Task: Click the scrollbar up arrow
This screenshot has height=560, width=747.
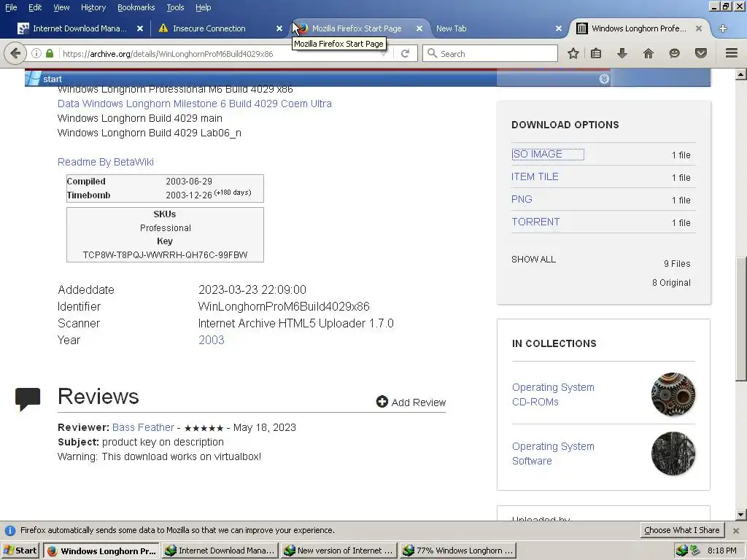Action: pyautogui.click(x=741, y=74)
